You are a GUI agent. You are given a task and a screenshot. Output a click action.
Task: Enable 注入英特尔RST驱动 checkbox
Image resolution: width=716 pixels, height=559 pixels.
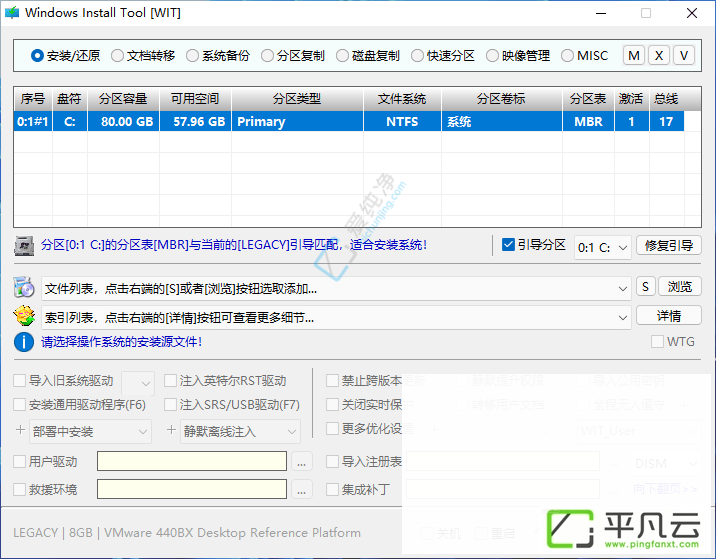point(170,380)
